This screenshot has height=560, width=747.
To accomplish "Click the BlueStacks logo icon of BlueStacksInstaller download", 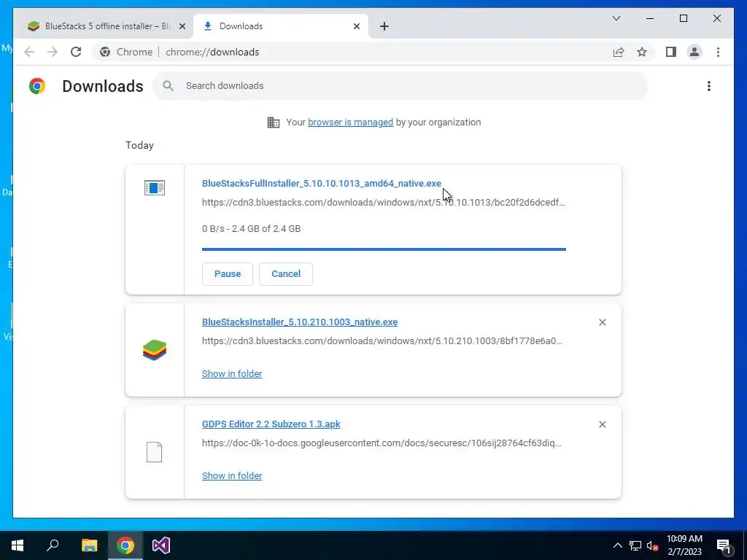I will click(155, 350).
